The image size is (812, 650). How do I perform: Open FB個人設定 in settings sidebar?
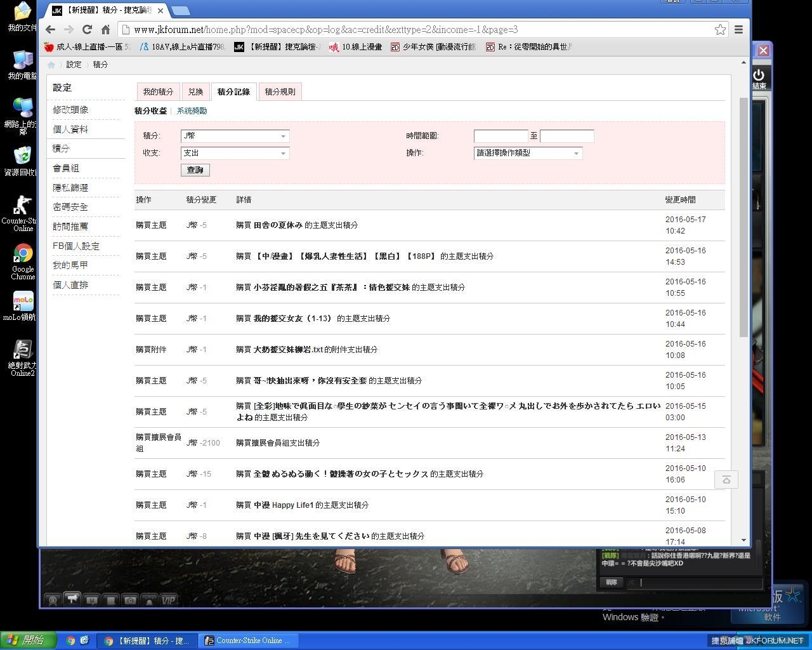click(76, 246)
